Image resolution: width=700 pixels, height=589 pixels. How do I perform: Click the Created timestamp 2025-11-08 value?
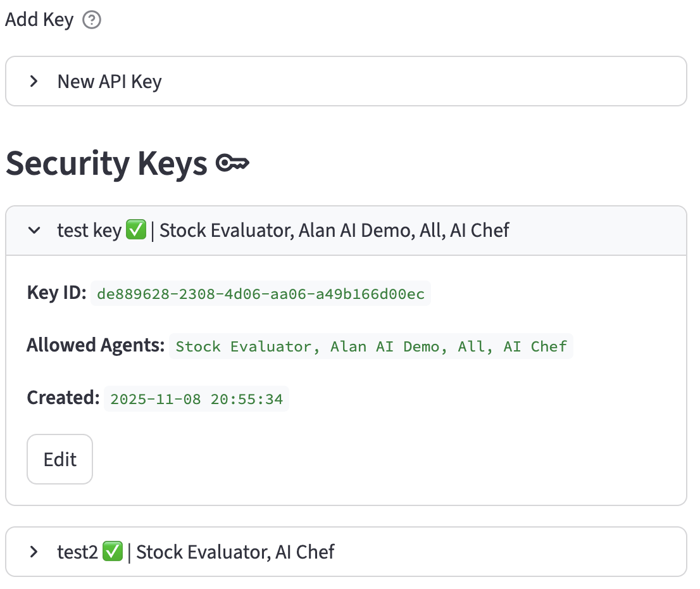point(196,399)
